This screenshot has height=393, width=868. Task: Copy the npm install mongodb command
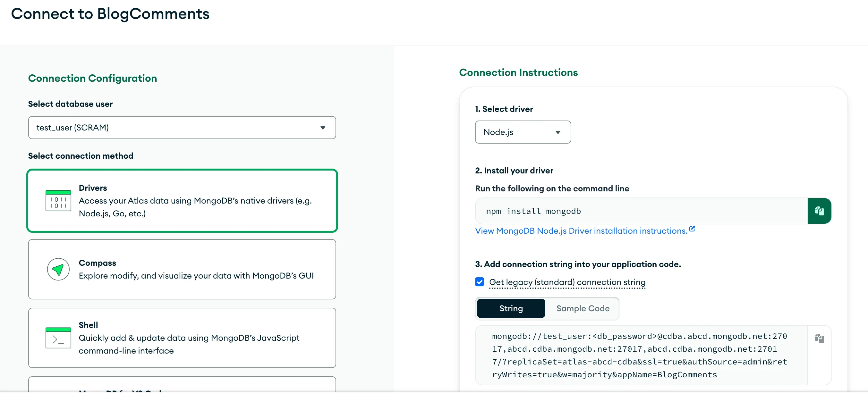[819, 211]
